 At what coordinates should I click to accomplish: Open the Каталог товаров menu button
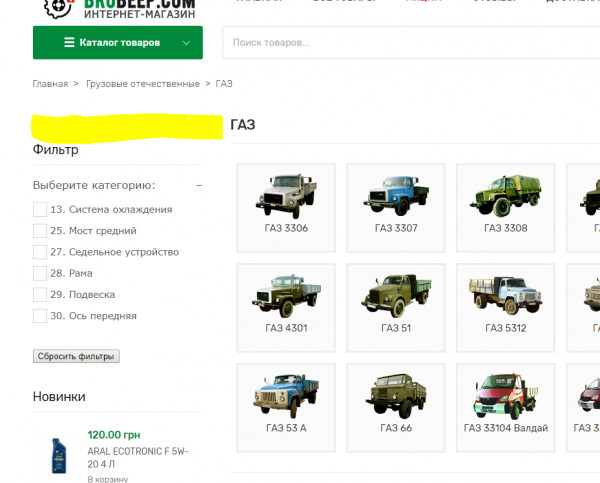118,42
